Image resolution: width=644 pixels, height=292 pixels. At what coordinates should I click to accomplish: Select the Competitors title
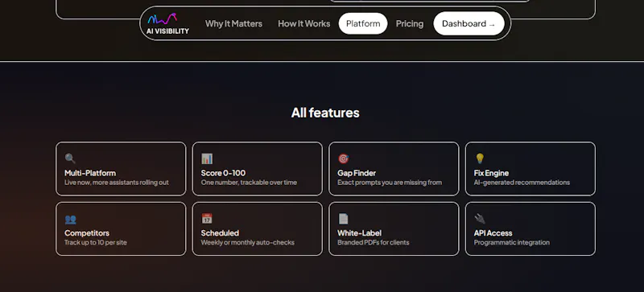click(87, 232)
